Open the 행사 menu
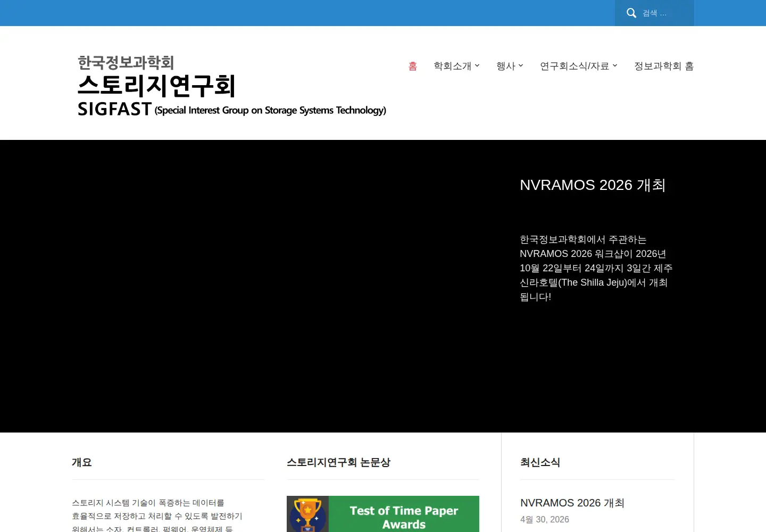 tap(506, 66)
